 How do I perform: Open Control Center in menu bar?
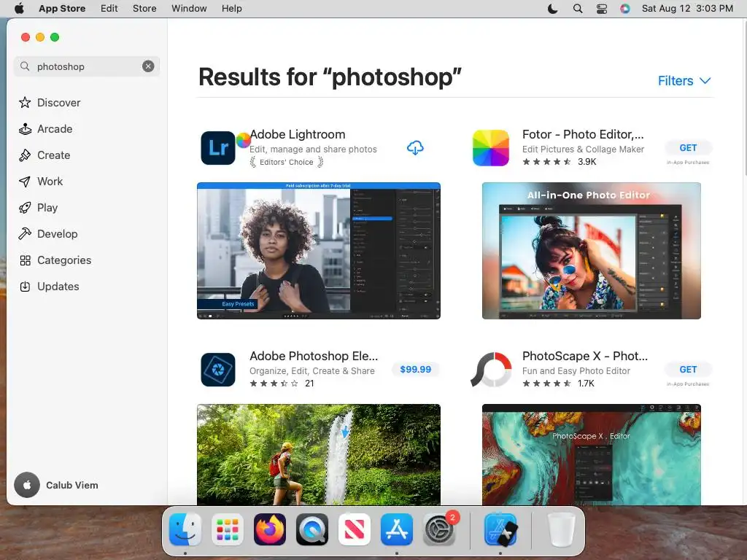pyautogui.click(x=602, y=8)
